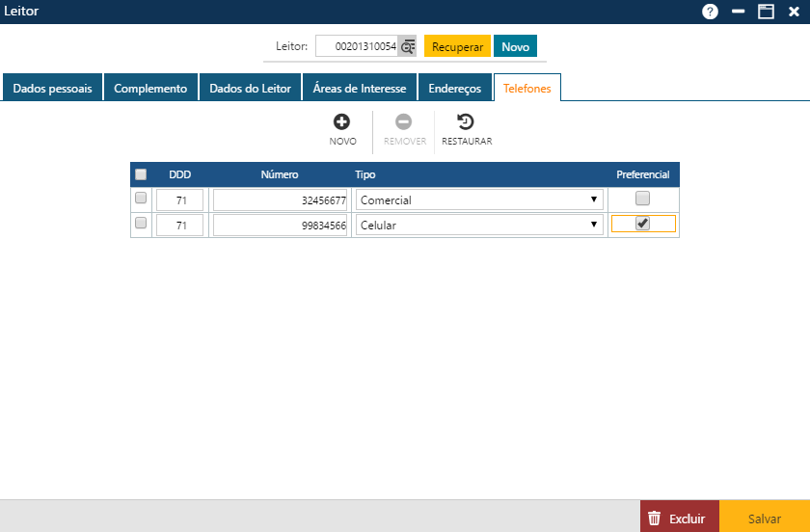This screenshot has width=810, height=532.
Task: Go to the Áreas de Interesse tab
Action: [360, 88]
